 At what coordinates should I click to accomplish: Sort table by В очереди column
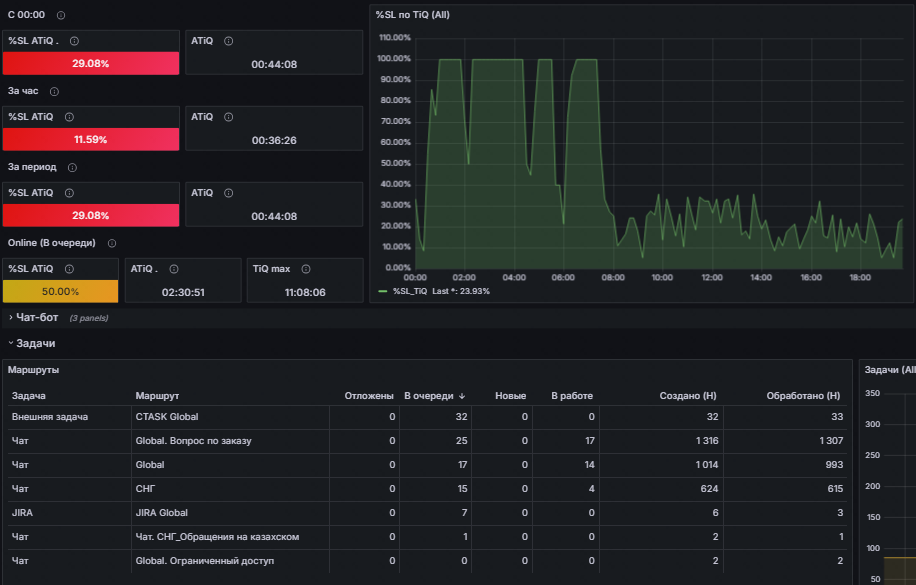pyautogui.click(x=429, y=396)
